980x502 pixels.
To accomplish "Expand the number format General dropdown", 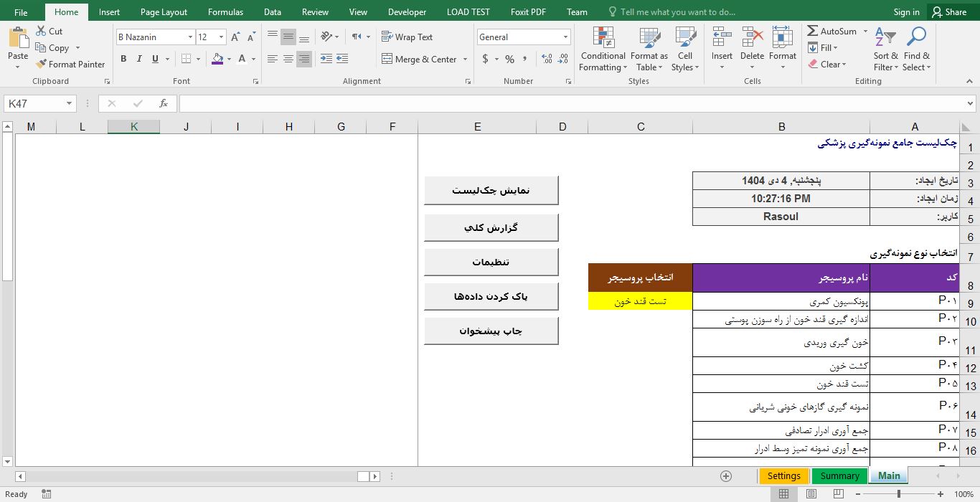I will (x=565, y=37).
